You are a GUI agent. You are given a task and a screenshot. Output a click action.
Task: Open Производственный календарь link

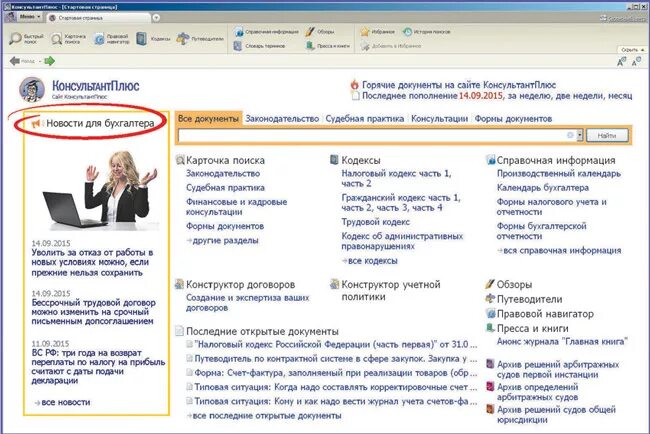pos(559,173)
